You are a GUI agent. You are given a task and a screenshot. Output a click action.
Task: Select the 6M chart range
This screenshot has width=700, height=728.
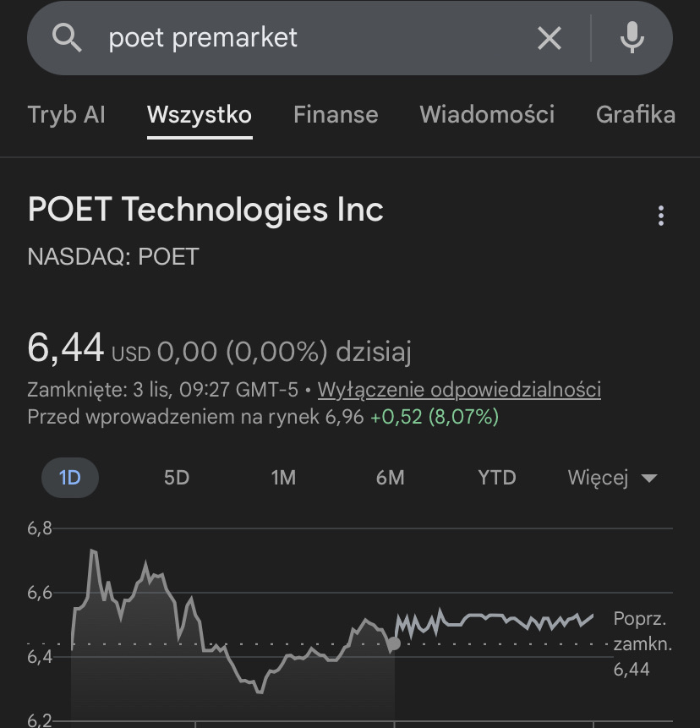point(390,478)
